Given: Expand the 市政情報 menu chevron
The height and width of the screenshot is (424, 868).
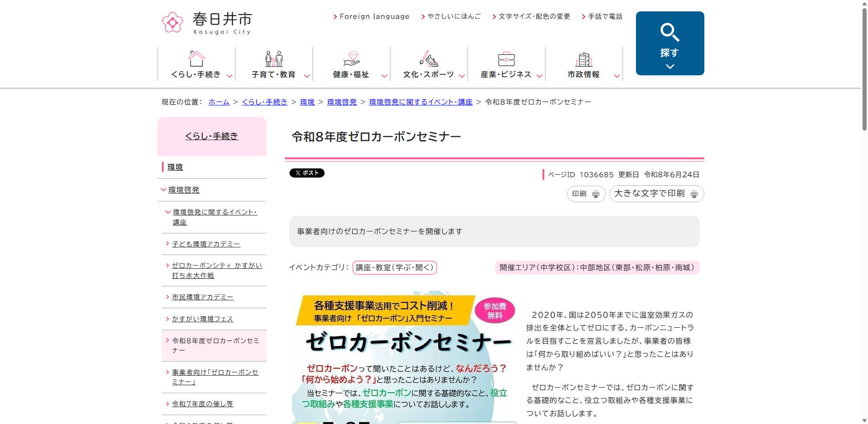Looking at the screenshot, I should click(617, 76).
